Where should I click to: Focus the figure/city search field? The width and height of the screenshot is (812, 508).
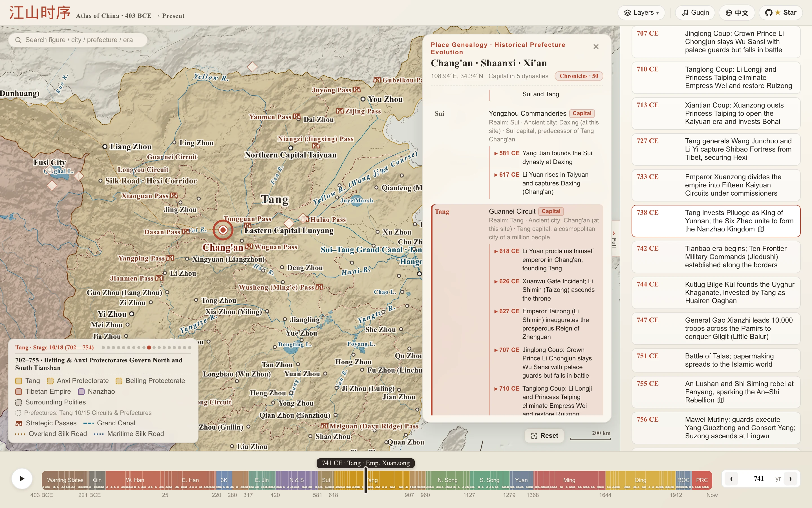click(x=78, y=40)
